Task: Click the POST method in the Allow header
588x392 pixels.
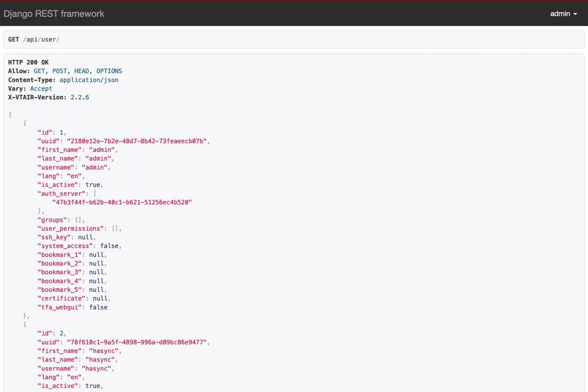Action: tap(59, 71)
